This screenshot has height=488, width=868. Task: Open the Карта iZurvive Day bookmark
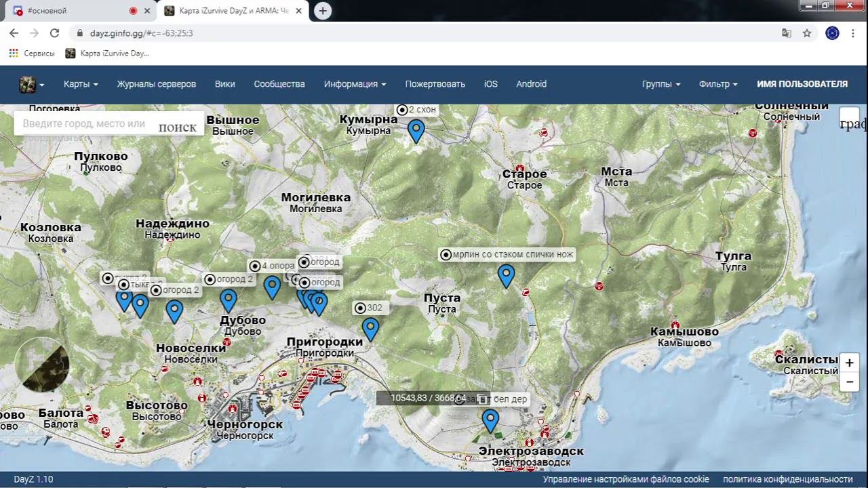tap(107, 53)
